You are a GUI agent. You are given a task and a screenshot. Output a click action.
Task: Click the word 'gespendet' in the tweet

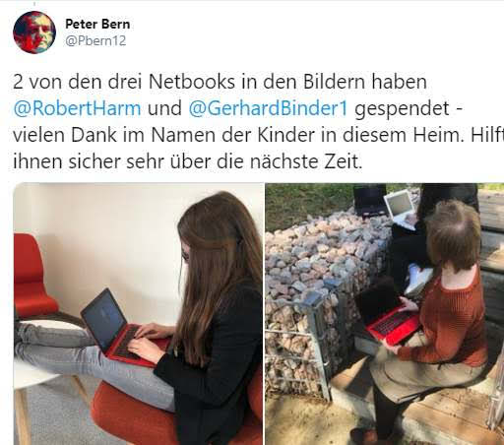pos(402,110)
